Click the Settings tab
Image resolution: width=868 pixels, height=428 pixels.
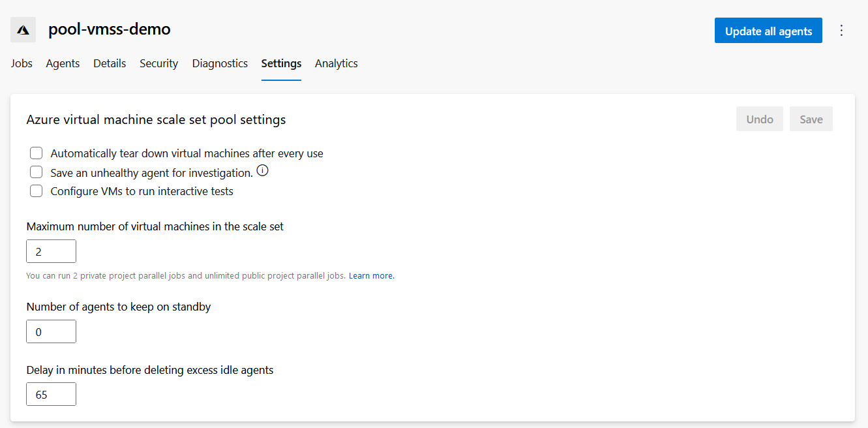coord(281,63)
